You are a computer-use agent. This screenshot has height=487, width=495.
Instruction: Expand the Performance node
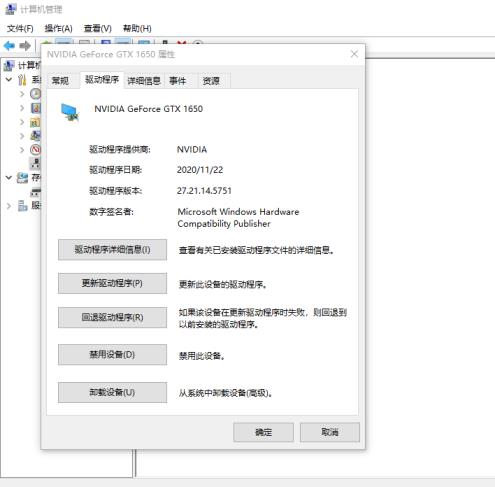point(22,150)
